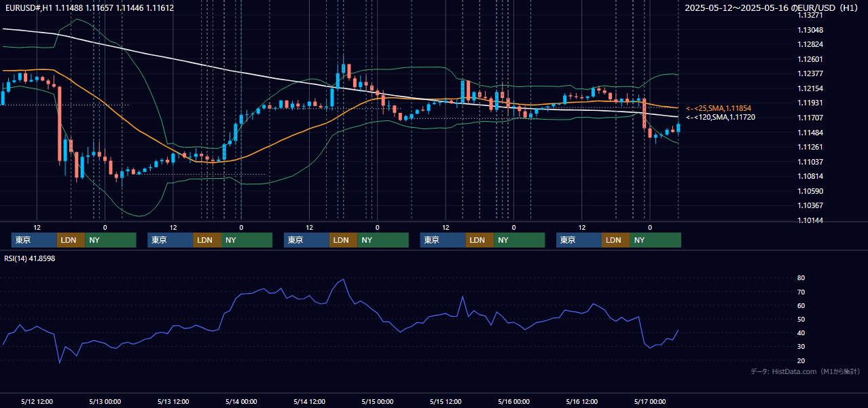Select price level 1.10590
Image resolution: width=868 pixels, height=408 pixels.
(x=810, y=191)
